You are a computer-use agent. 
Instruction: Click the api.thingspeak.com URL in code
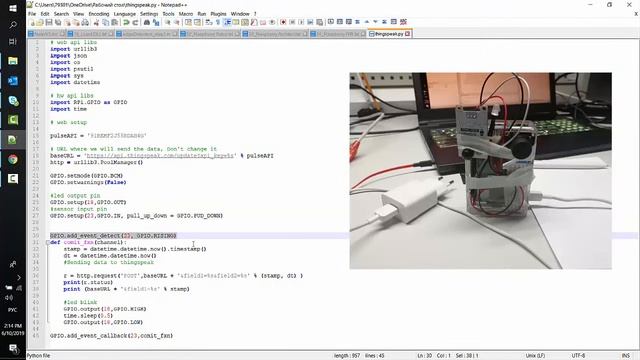point(160,156)
